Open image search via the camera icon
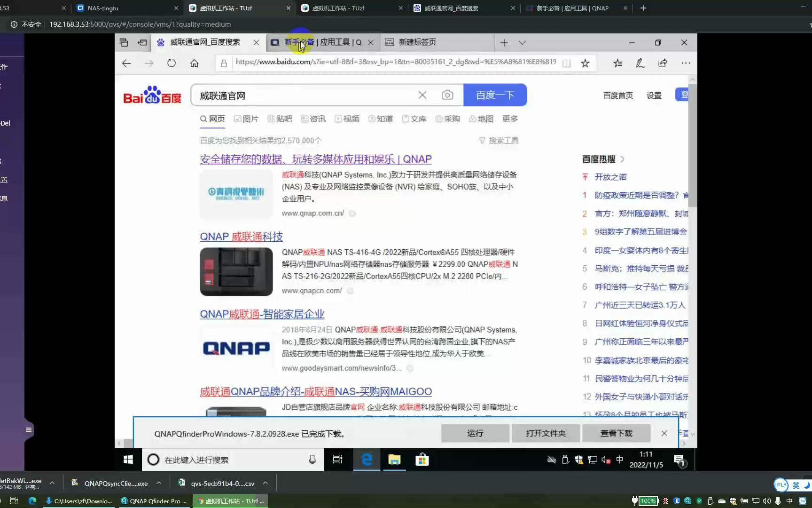The image size is (812, 508). point(447,95)
